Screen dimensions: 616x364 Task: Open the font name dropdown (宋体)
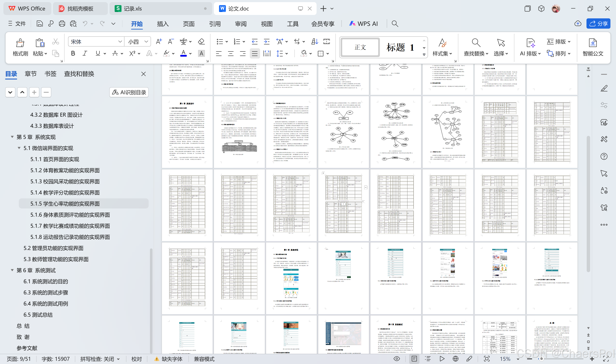click(120, 41)
